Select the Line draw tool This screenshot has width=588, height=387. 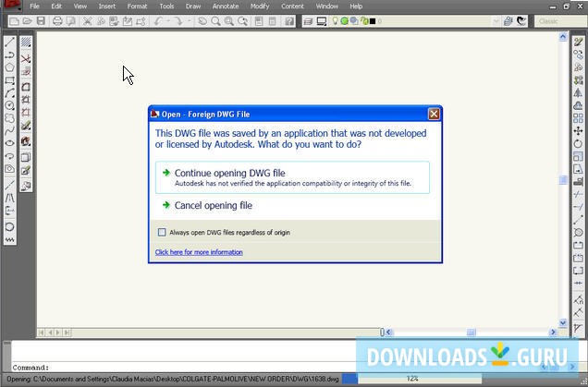point(10,42)
